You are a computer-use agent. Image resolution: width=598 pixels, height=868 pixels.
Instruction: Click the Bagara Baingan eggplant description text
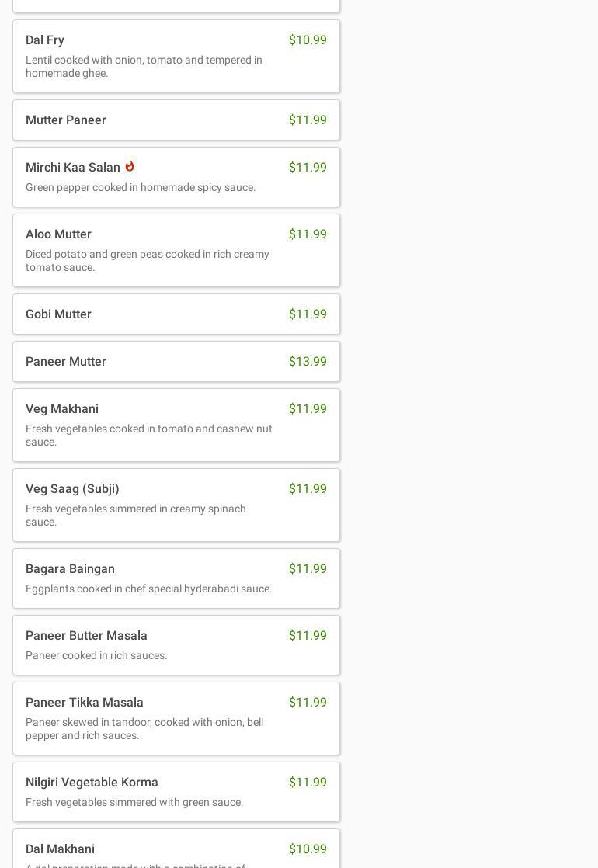(x=149, y=589)
